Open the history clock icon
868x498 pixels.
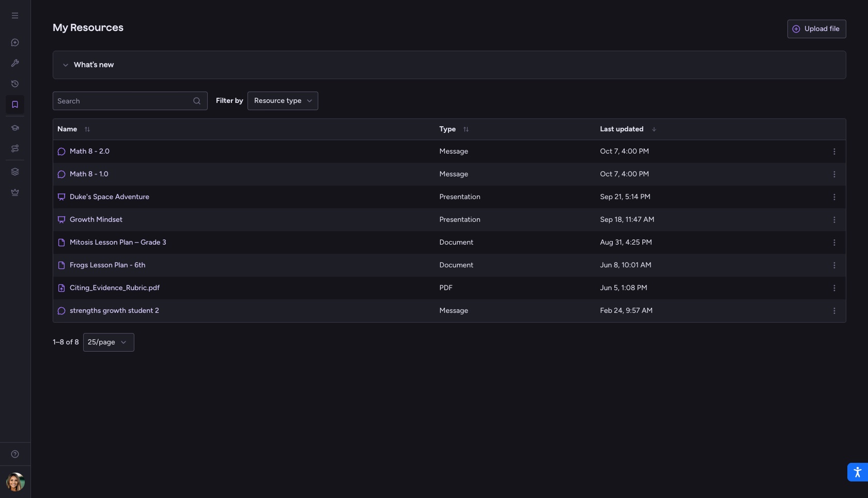[15, 84]
